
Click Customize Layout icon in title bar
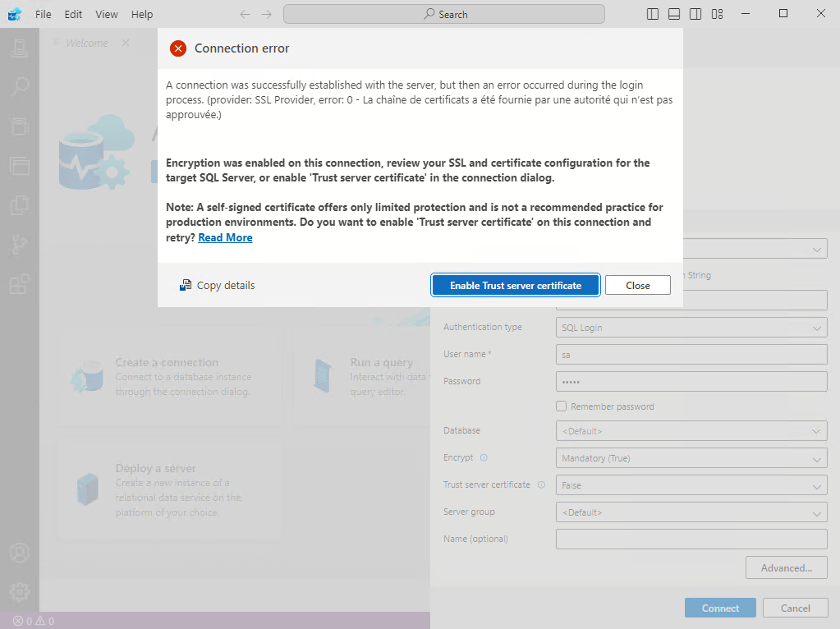(718, 14)
